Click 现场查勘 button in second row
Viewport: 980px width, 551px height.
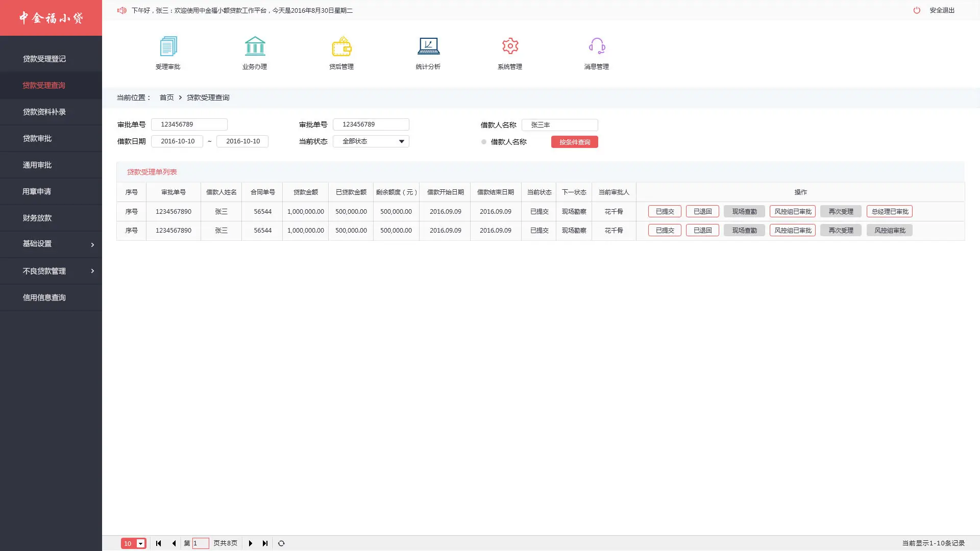744,230
